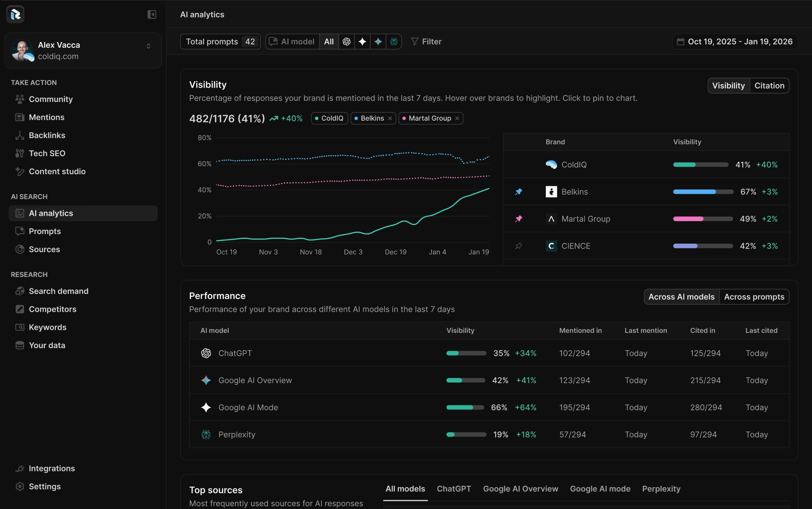812x509 pixels.
Task: Select All models tab in Top sources
Action: (x=405, y=489)
